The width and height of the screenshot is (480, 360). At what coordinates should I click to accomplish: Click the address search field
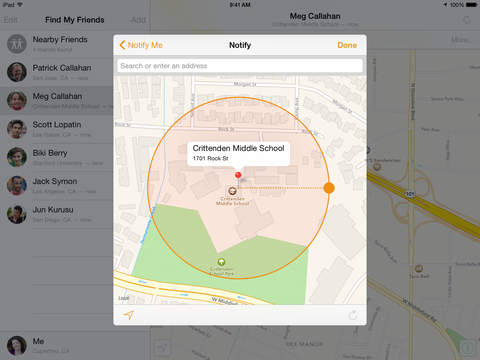pyautogui.click(x=240, y=66)
